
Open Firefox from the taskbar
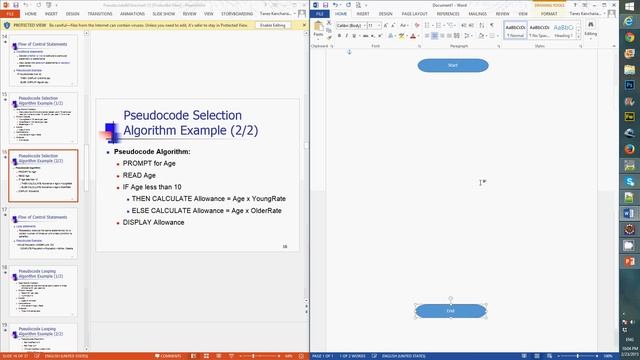point(629,149)
